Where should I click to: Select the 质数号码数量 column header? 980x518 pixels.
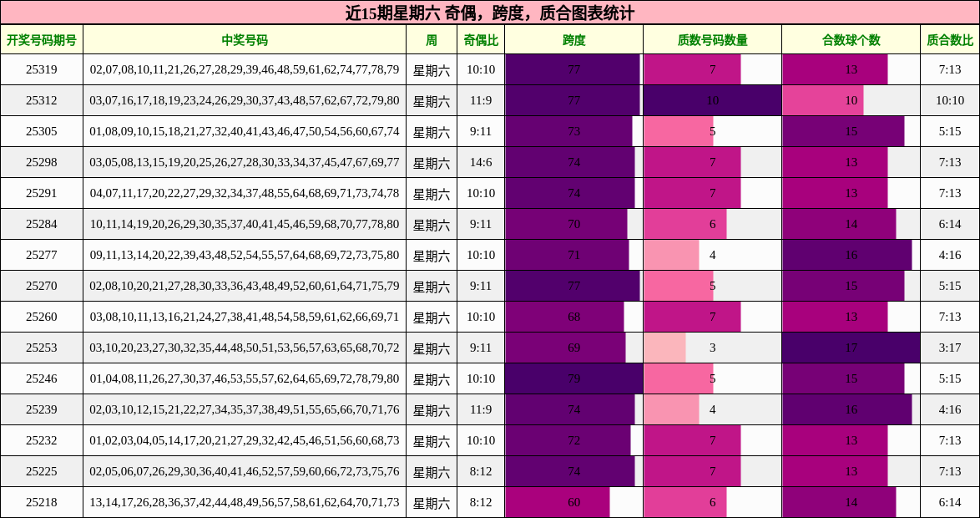click(710, 39)
